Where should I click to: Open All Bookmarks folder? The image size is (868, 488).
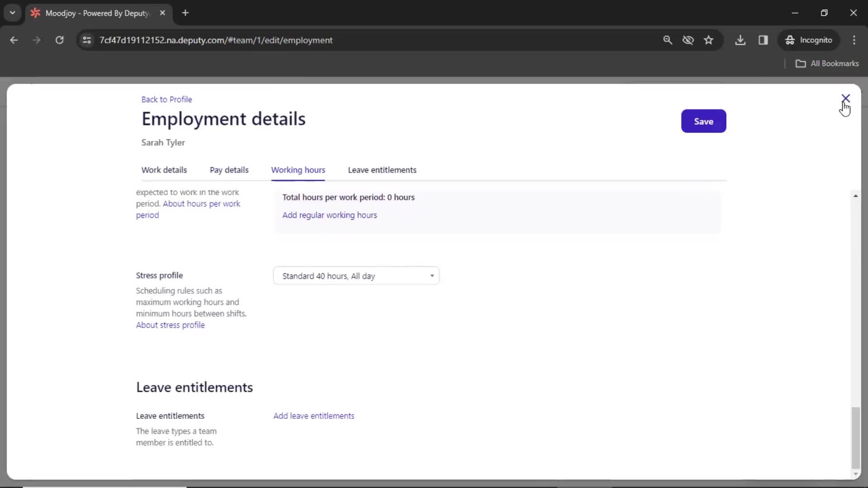(x=827, y=64)
